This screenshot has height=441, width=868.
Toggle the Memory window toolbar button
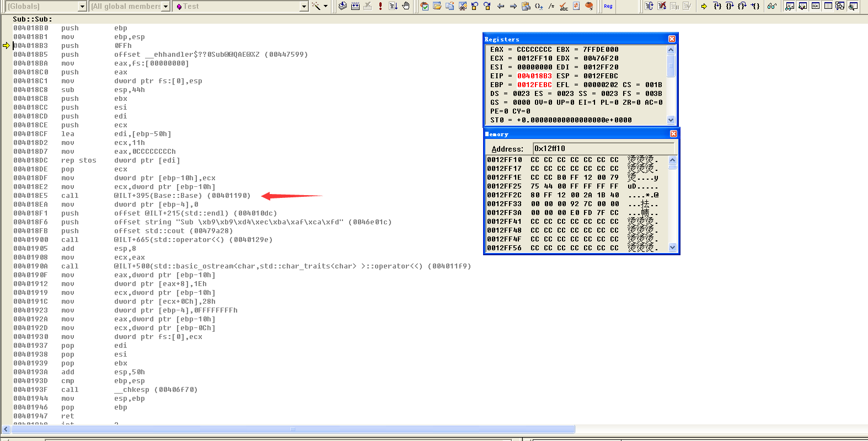pyautogui.click(x=828, y=6)
